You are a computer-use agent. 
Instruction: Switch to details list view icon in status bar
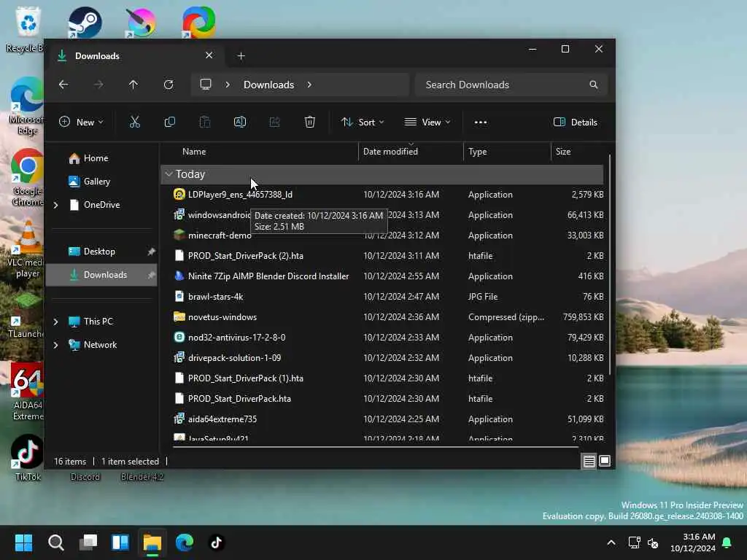pos(589,461)
